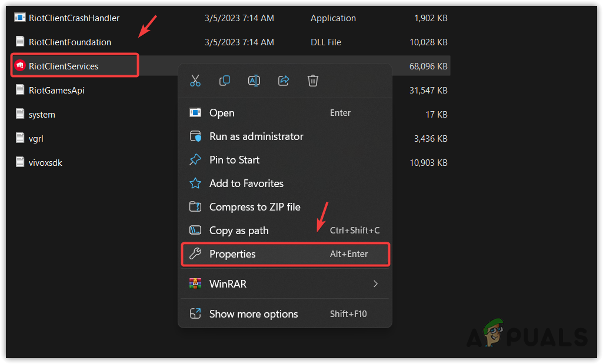Image resolution: width=603 pixels, height=364 pixels.
Task: Click the Share icon
Action: pyautogui.click(x=284, y=81)
